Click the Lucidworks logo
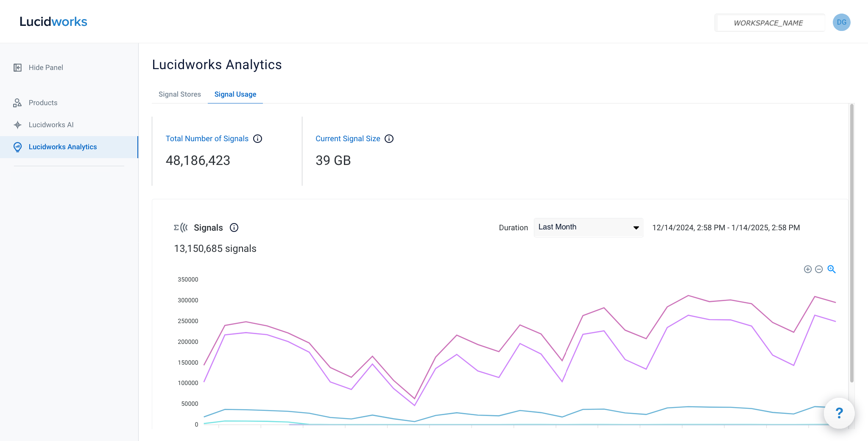 click(x=53, y=22)
